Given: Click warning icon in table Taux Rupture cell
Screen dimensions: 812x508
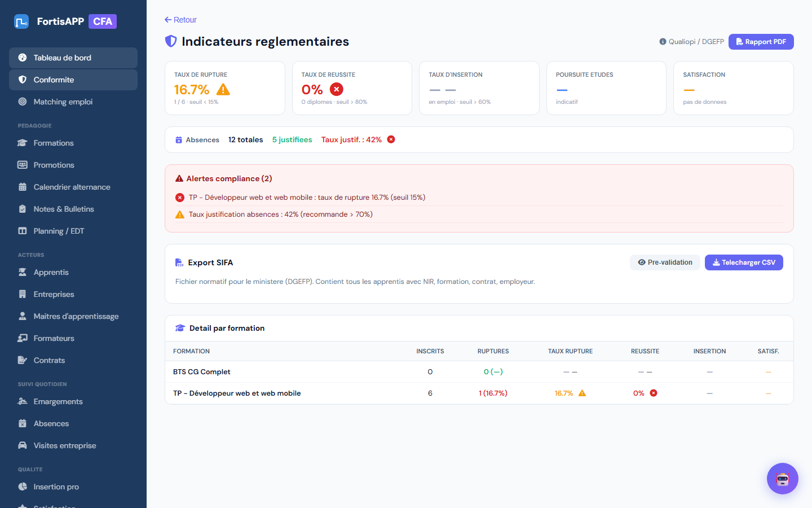Looking at the screenshot, I should coord(582,393).
